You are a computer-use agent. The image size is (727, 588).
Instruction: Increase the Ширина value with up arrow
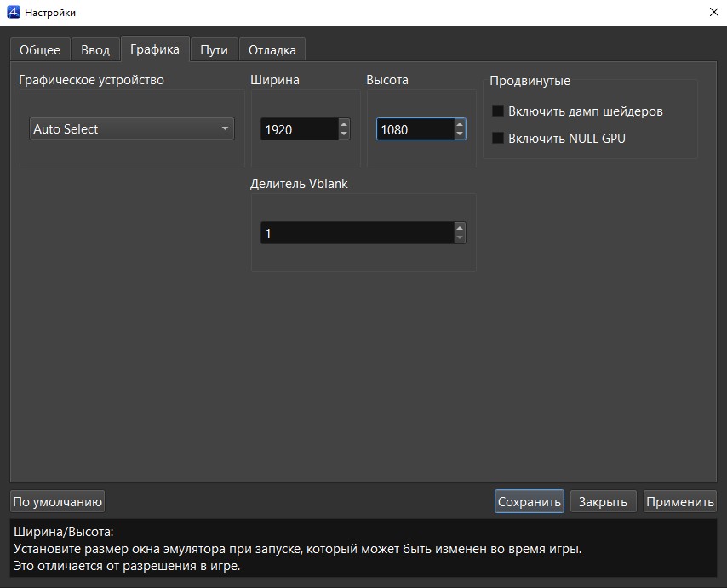coord(344,124)
